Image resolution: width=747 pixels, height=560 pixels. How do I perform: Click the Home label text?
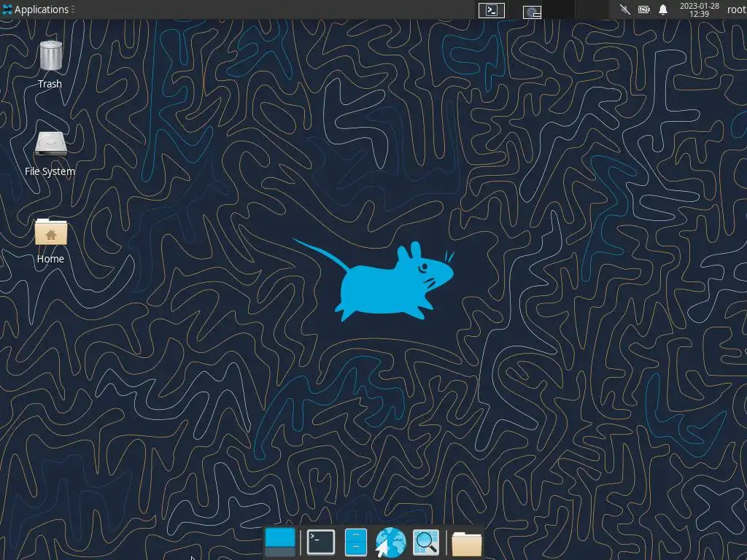tap(50, 259)
